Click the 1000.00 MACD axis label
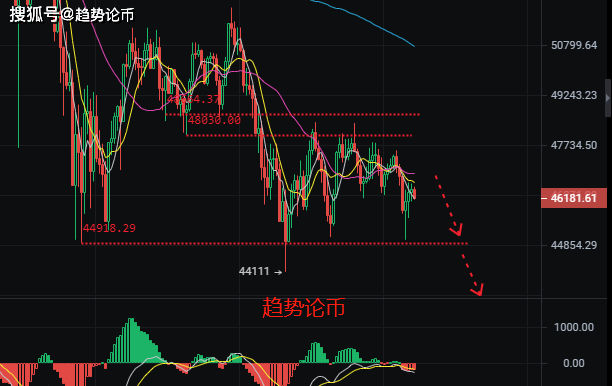This screenshot has width=612, height=386. (x=574, y=327)
